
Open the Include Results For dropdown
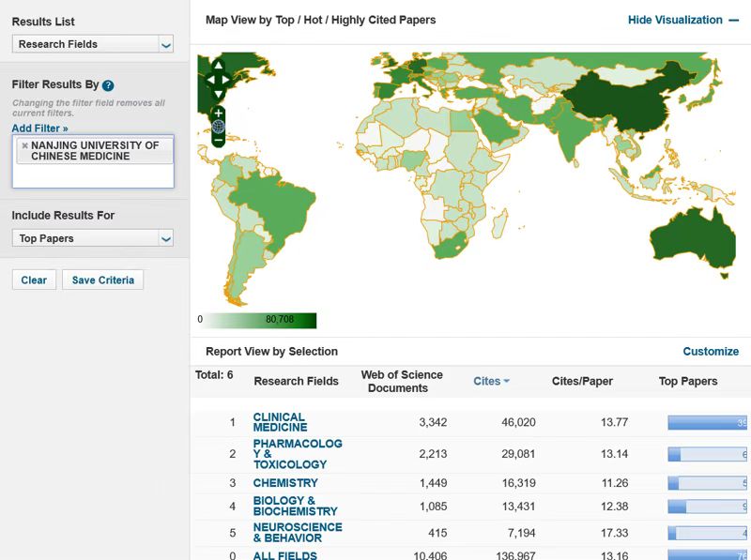[x=92, y=238]
